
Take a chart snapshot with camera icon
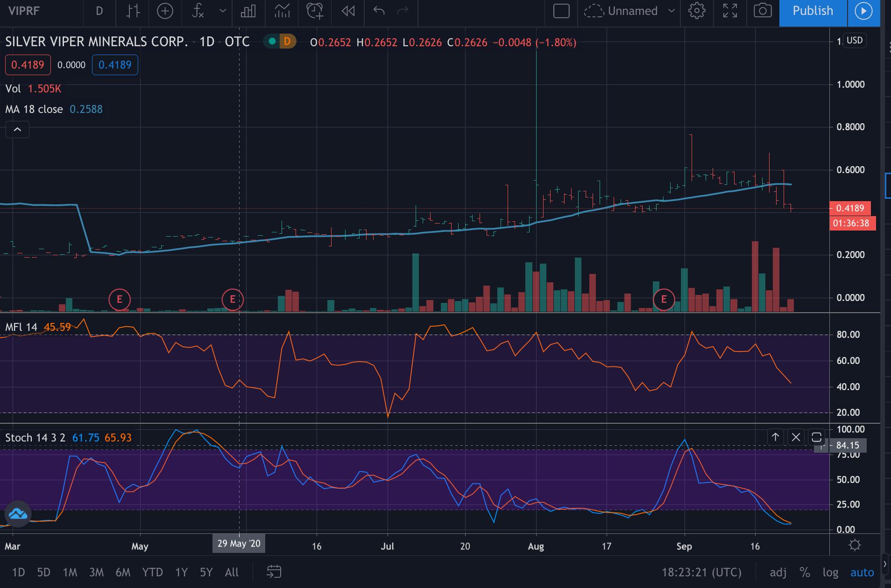[763, 11]
